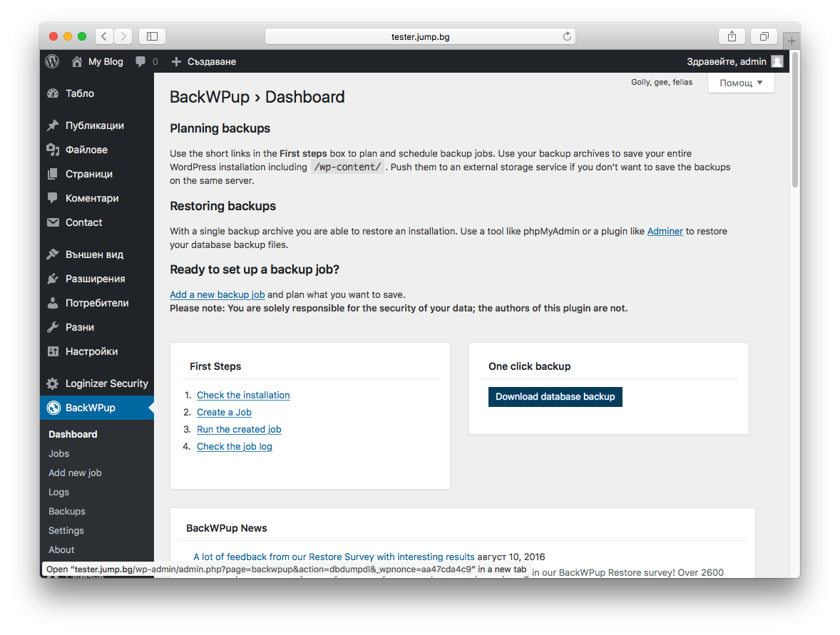Image resolution: width=840 pixels, height=635 pixels.
Task: Click the Safari address bar
Action: (420, 36)
